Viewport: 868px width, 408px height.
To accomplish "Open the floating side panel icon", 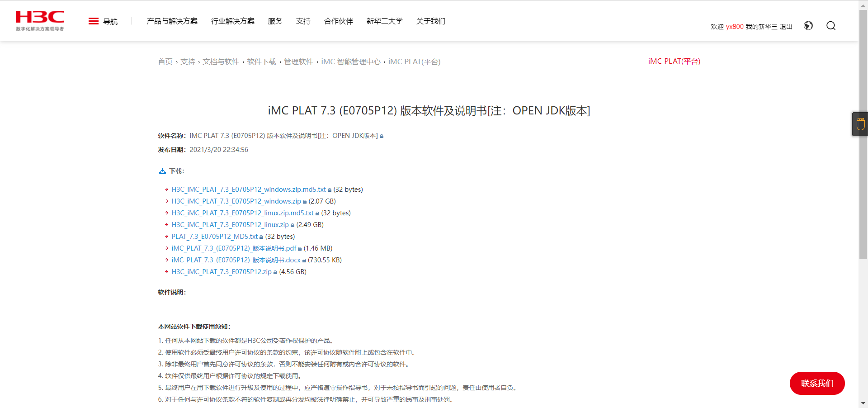I will (x=860, y=124).
